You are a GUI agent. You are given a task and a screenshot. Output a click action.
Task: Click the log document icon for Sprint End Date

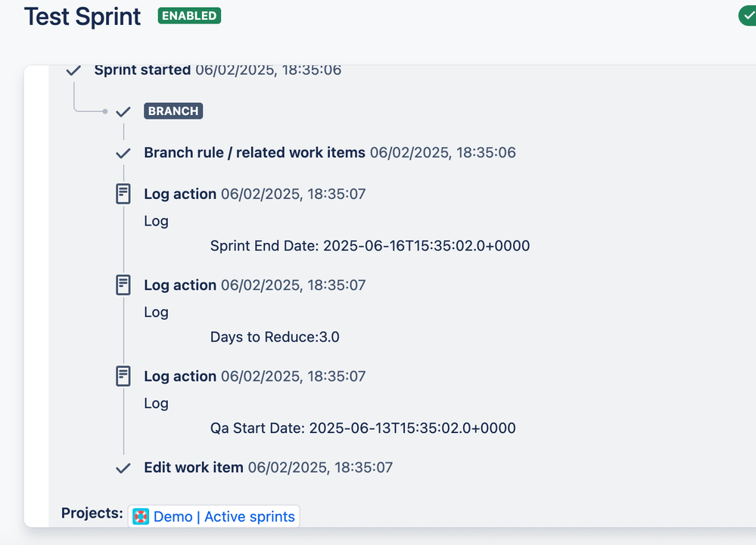click(x=123, y=194)
